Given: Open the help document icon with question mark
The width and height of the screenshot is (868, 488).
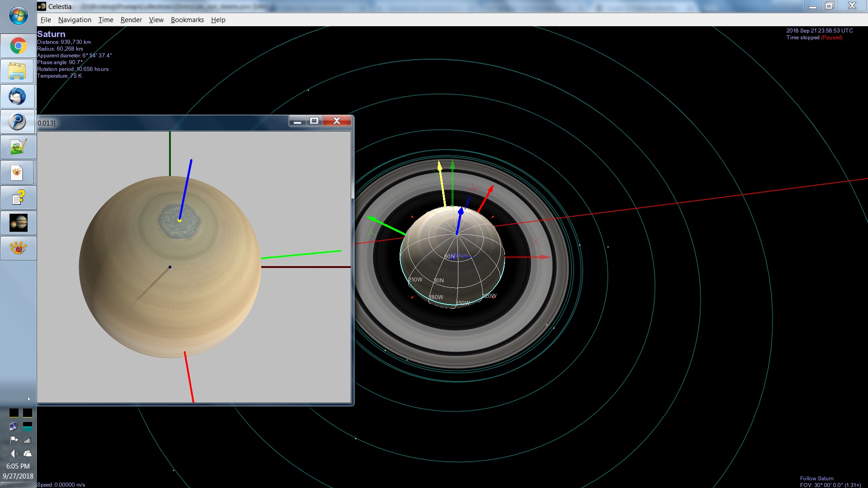Looking at the screenshot, I should pyautogui.click(x=18, y=197).
